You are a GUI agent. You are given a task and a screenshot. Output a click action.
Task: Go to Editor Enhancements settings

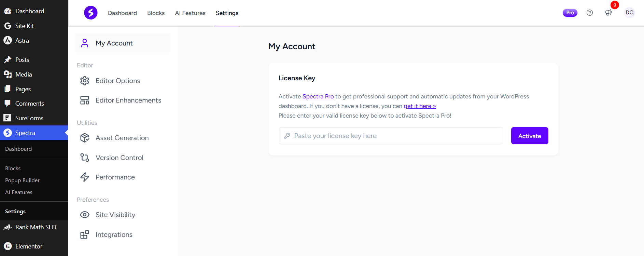coord(128,100)
